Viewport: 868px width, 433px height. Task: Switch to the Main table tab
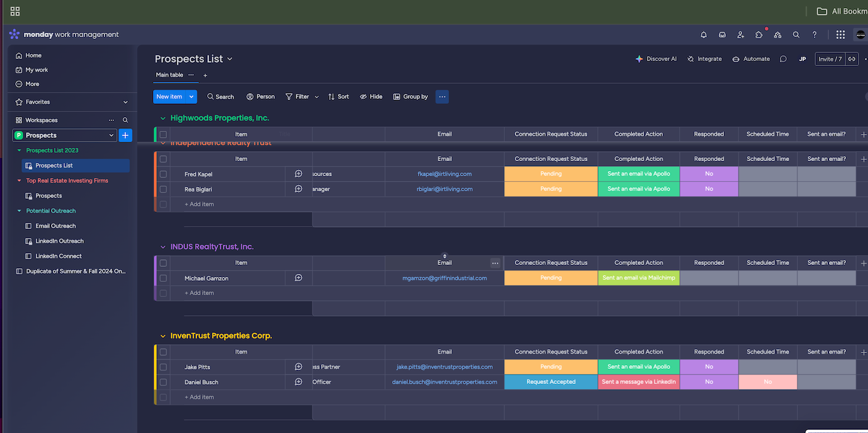pos(169,75)
